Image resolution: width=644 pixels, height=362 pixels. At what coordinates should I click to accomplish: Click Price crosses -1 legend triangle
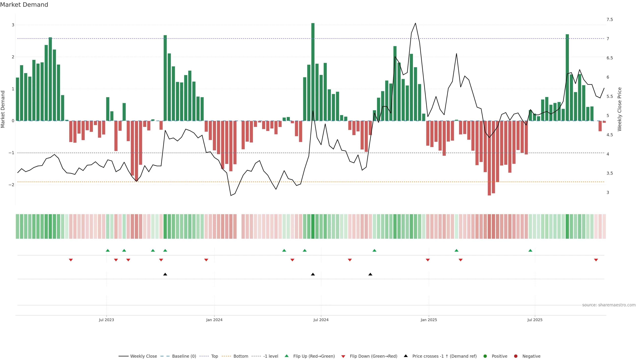(406, 356)
